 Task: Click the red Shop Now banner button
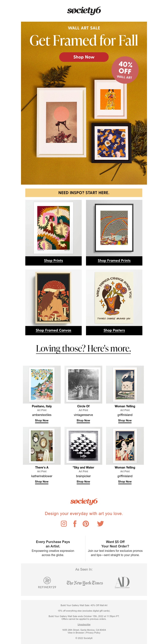[x=84, y=57]
